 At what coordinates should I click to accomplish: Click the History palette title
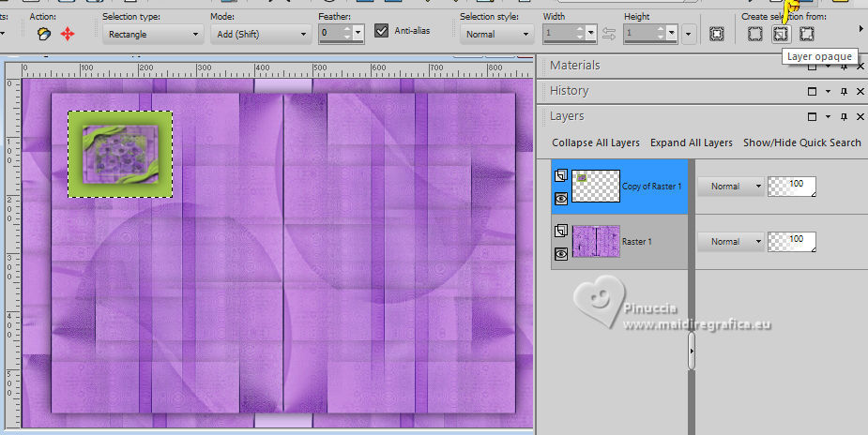point(569,91)
